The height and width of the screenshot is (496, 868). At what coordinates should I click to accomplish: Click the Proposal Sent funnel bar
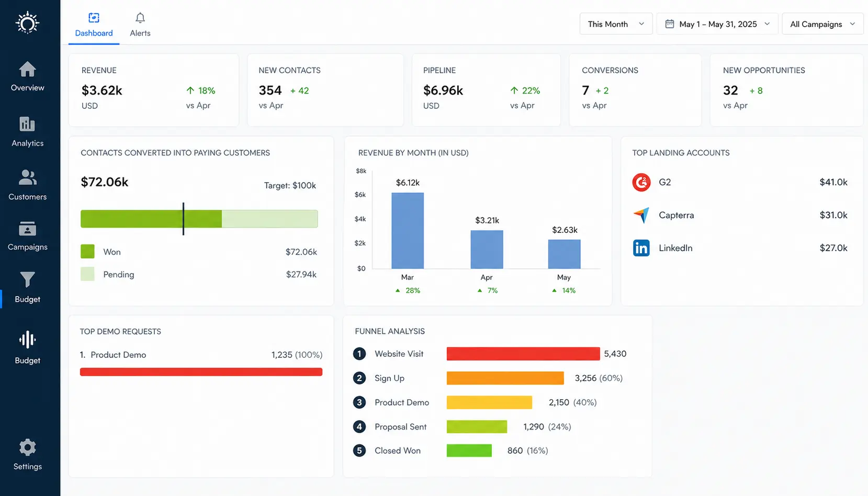tap(477, 426)
